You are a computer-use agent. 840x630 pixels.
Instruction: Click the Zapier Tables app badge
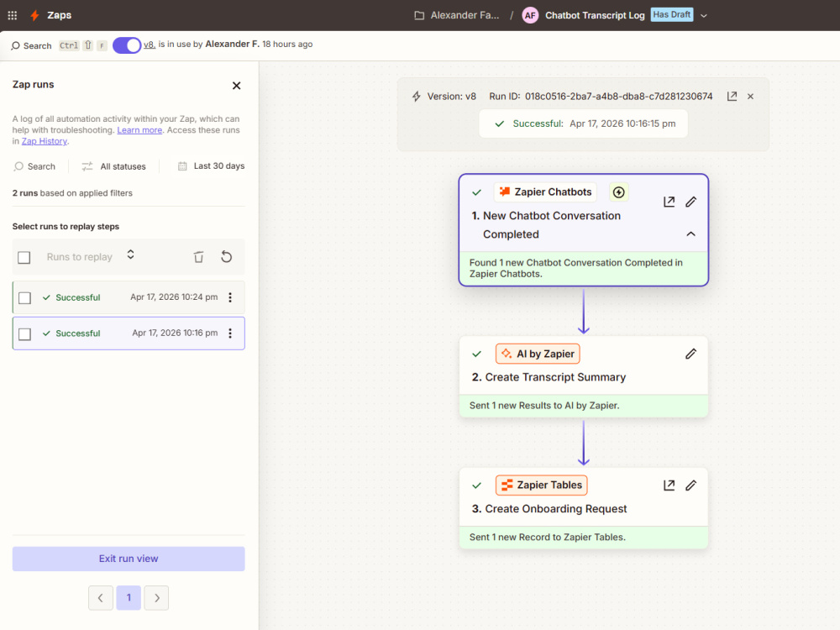(x=542, y=485)
